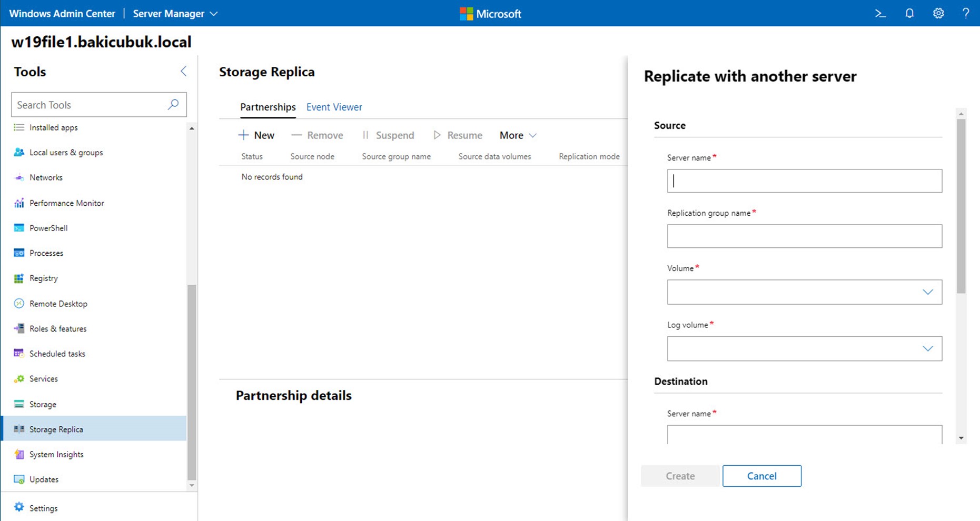Open Scheduled tasks tool

[57, 354]
